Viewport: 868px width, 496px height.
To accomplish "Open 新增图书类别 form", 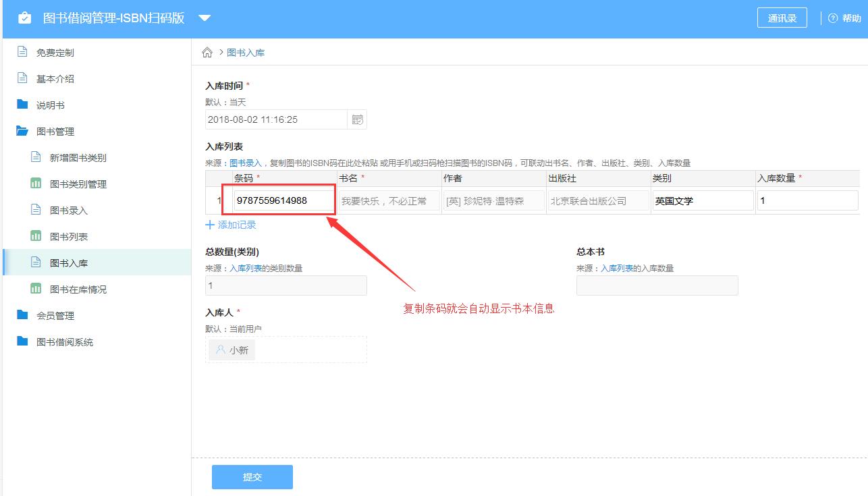I will coord(78,158).
